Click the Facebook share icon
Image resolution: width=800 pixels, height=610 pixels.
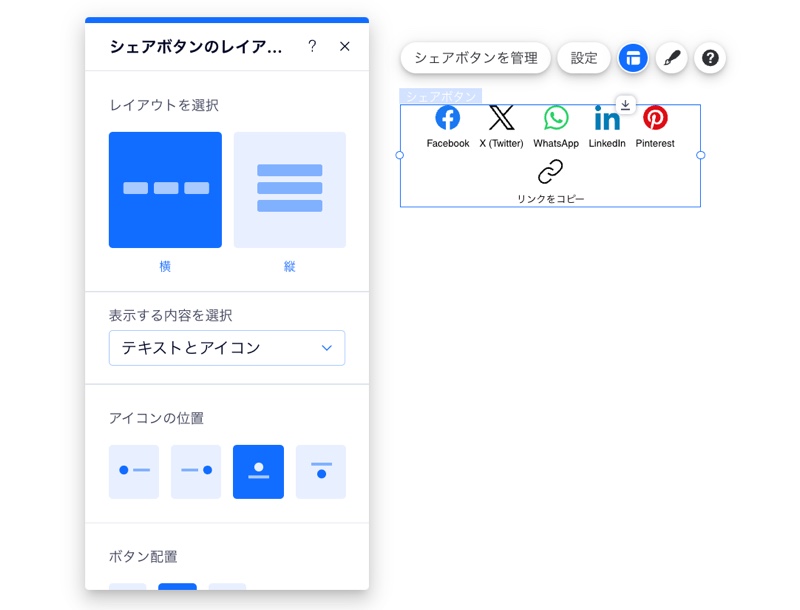tap(447, 118)
